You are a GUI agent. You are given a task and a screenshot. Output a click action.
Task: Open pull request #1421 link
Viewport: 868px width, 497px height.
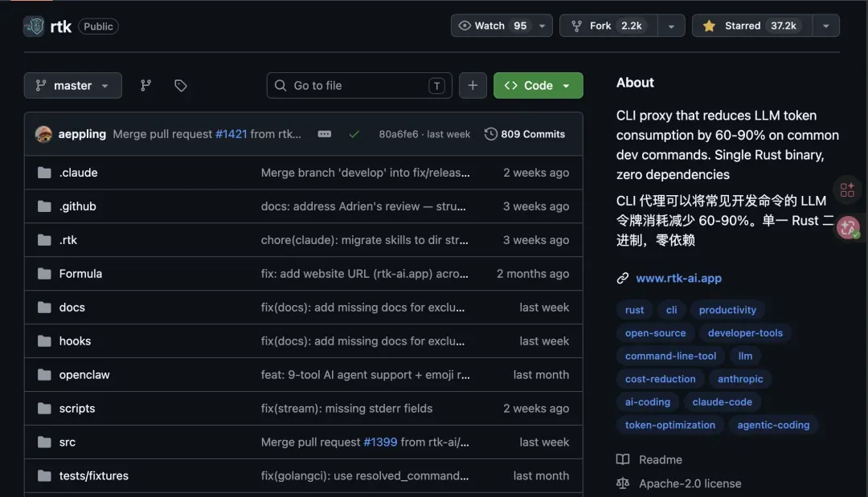[231, 134]
